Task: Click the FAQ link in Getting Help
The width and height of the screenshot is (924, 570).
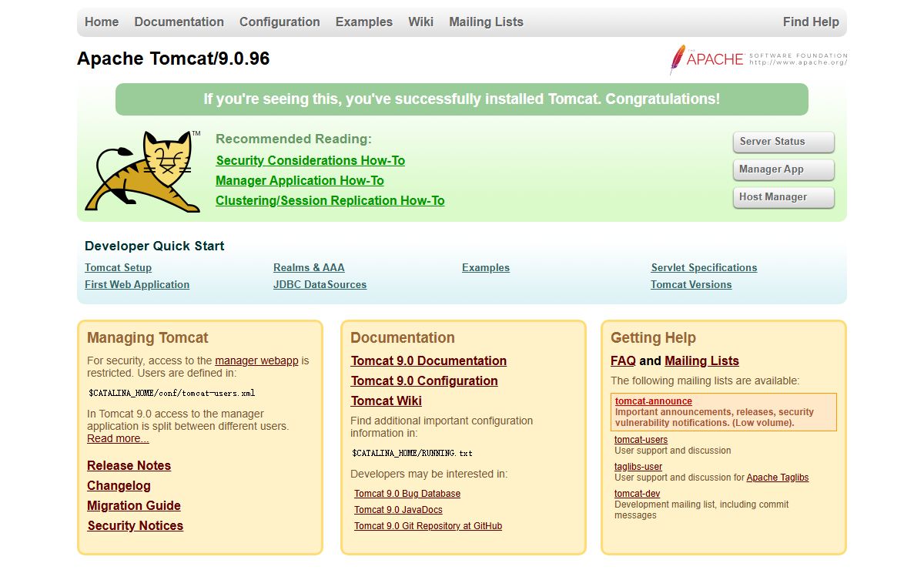Action: pyautogui.click(x=623, y=360)
